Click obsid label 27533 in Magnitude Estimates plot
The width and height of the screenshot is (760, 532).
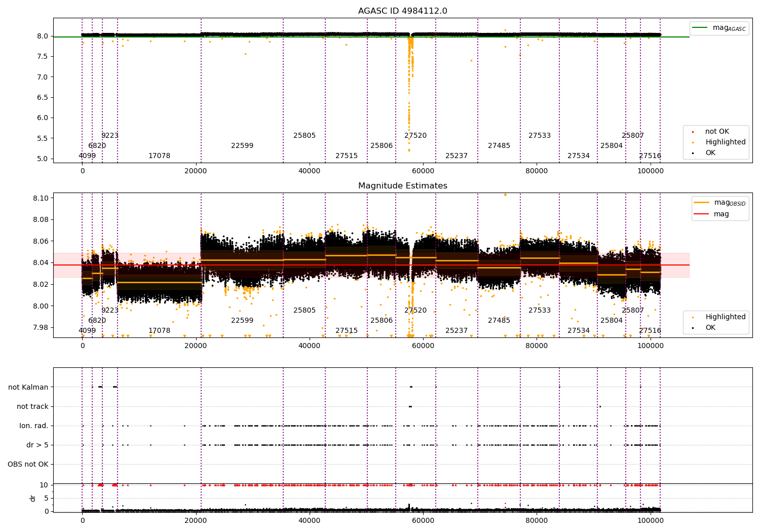click(x=540, y=311)
